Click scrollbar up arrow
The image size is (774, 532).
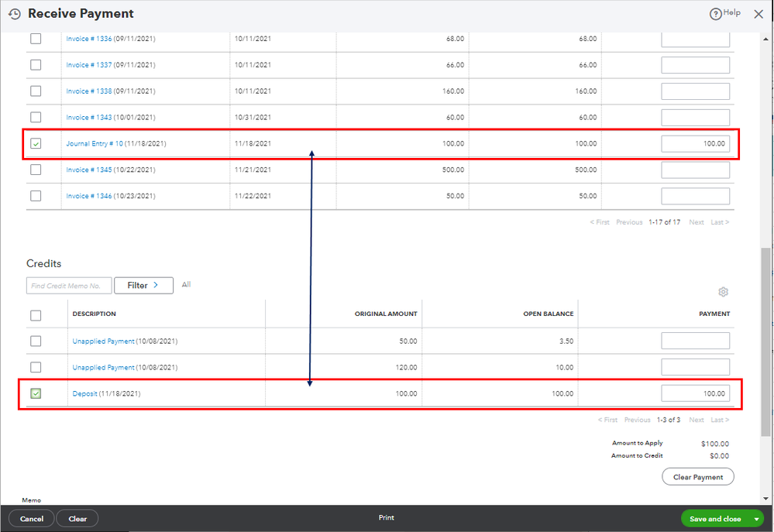765,39
